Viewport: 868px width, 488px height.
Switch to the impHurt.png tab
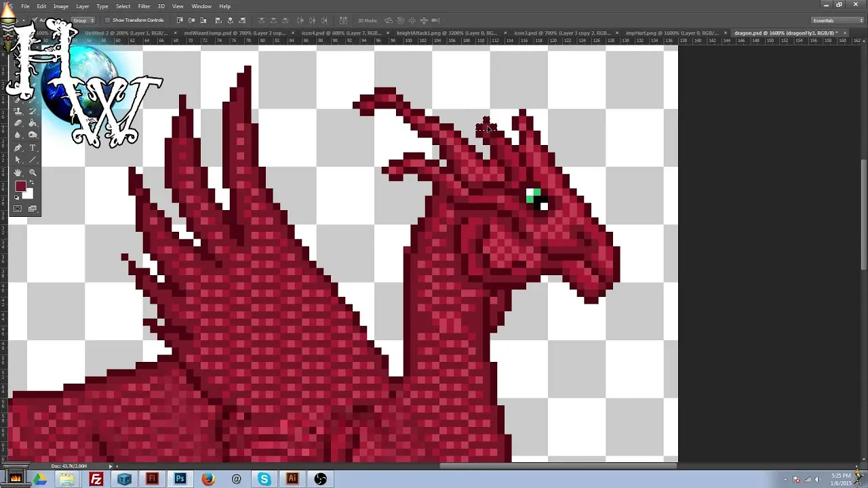pyautogui.click(x=671, y=33)
